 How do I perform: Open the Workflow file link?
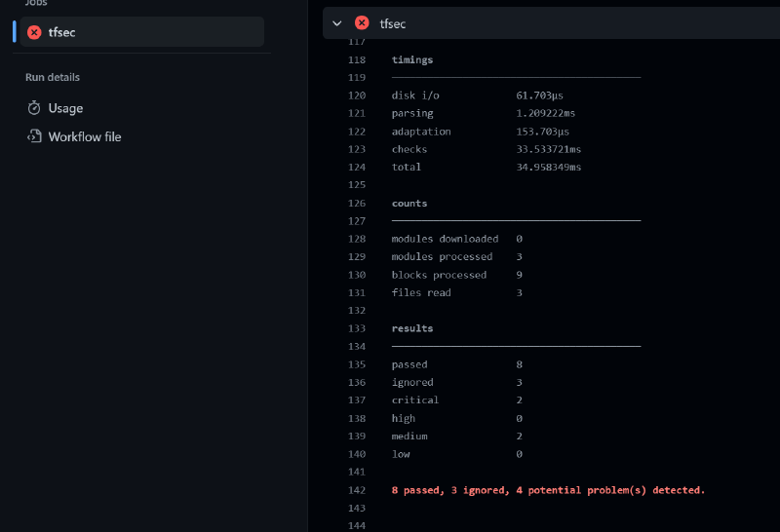click(85, 137)
